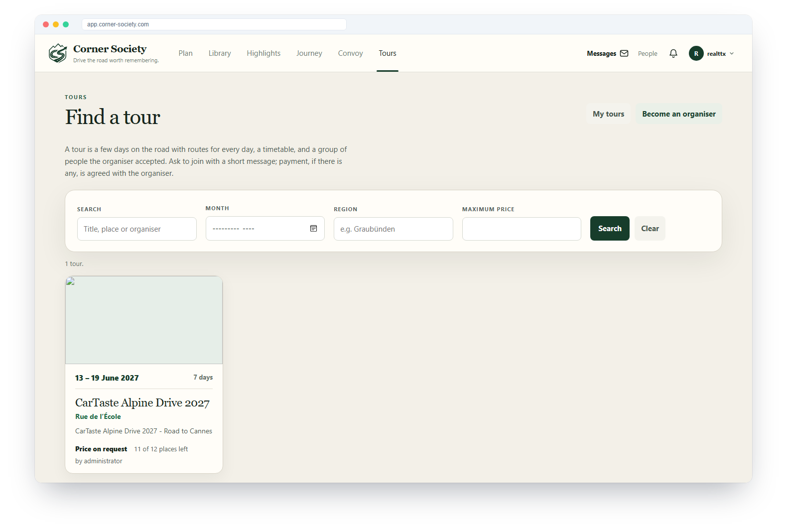Open notifications bell icon
Viewport: 787px width, 532px height.
[x=673, y=53]
